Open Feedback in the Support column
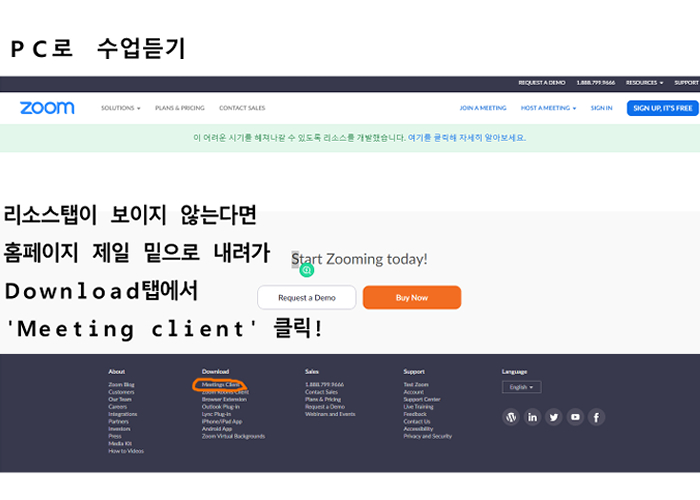The image size is (700, 500). coord(415,414)
